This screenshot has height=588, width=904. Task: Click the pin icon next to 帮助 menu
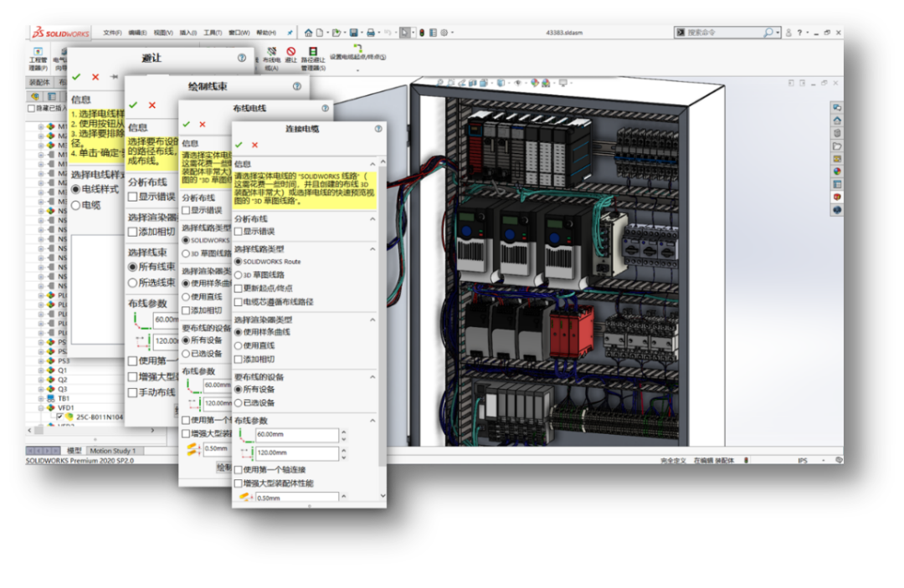click(x=290, y=33)
